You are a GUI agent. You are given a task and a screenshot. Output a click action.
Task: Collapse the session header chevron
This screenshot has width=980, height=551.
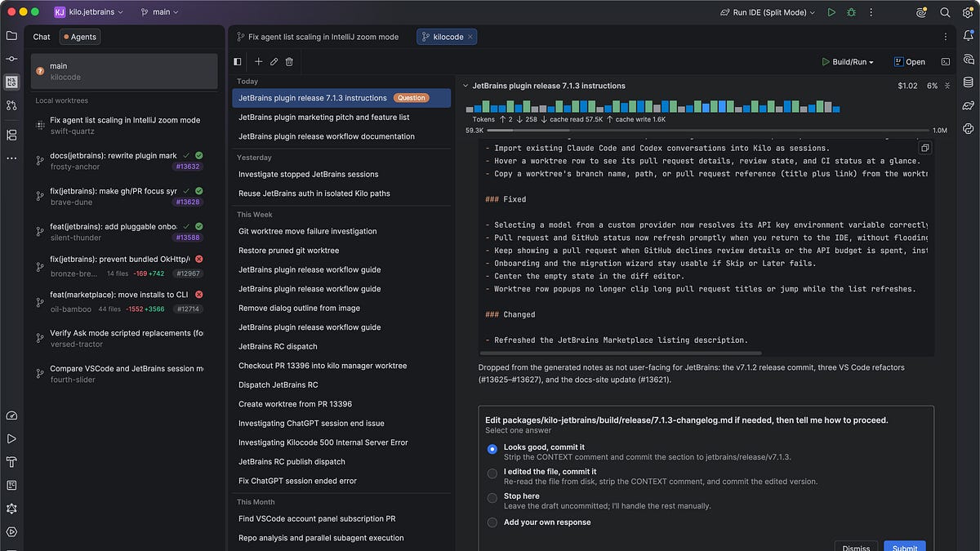pos(465,86)
